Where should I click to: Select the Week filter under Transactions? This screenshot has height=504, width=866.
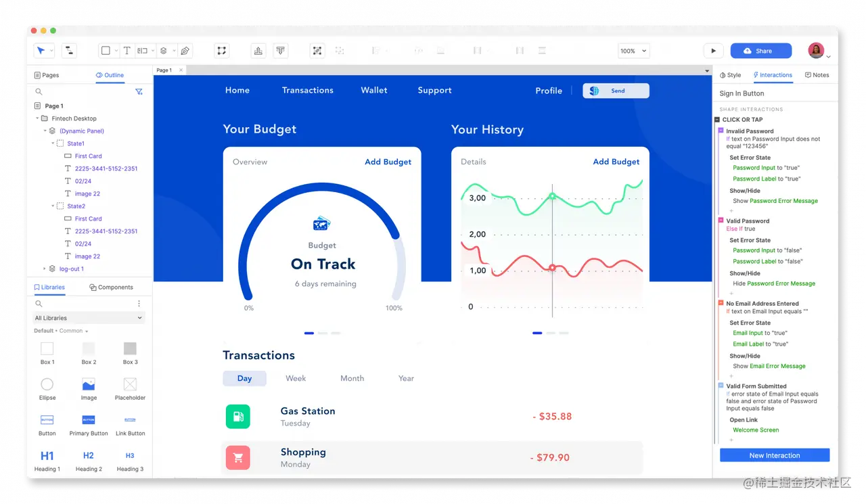[296, 379]
